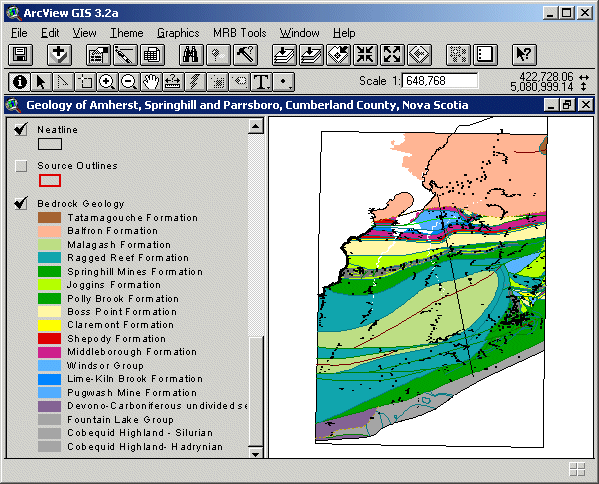
Task: Select the Label tag tool
Action: pos(240,82)
